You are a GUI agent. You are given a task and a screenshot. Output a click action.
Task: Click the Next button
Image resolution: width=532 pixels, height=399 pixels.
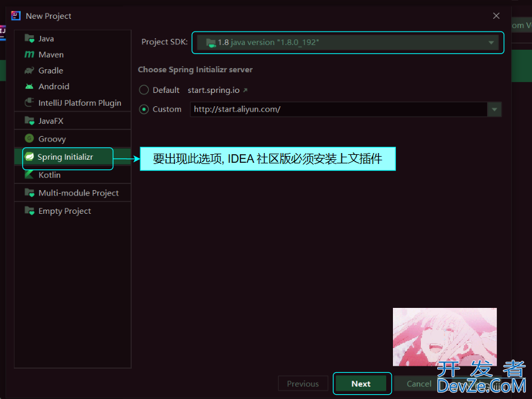361,384
